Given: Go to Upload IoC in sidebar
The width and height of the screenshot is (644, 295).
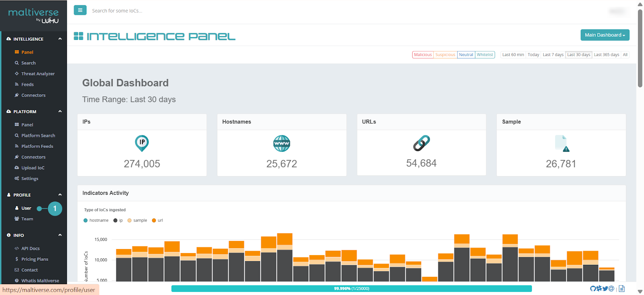Looking at the screenshot, I should click(33, 168).
